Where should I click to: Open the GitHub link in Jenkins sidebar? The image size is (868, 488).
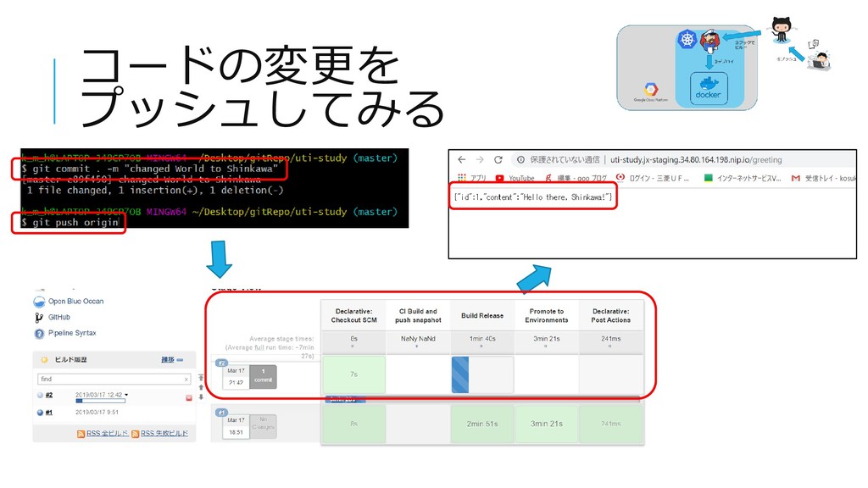(58, 317)
